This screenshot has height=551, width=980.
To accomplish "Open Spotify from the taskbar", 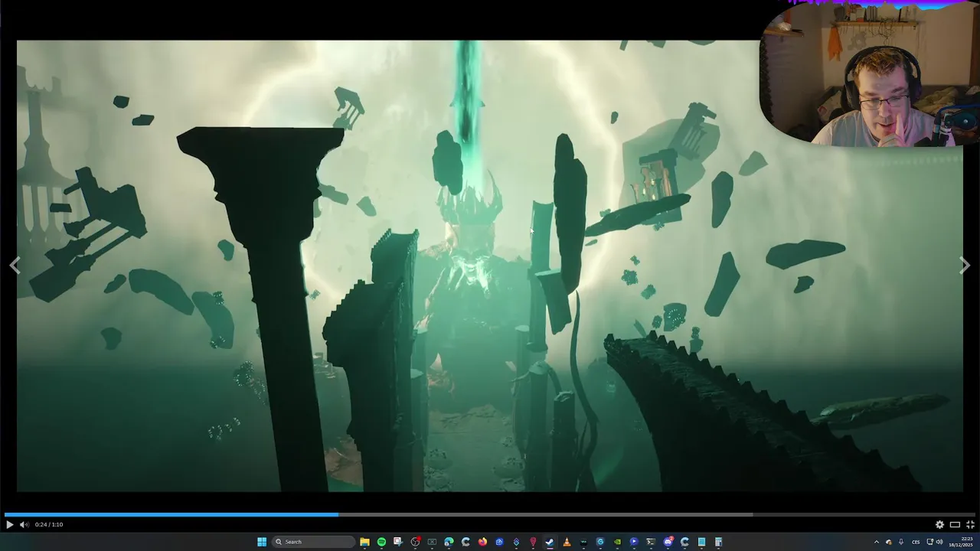I will (381, 542).
